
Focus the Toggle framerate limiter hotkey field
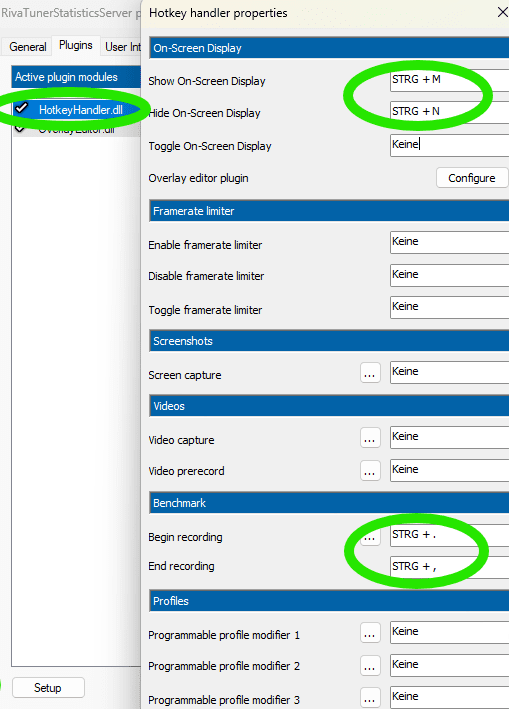coord(449,307)
